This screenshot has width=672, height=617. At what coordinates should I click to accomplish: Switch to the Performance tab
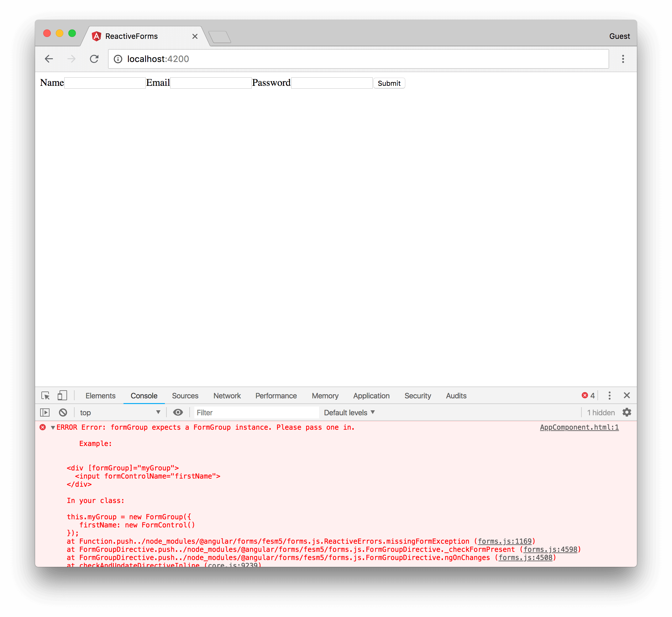coord(276,396)
